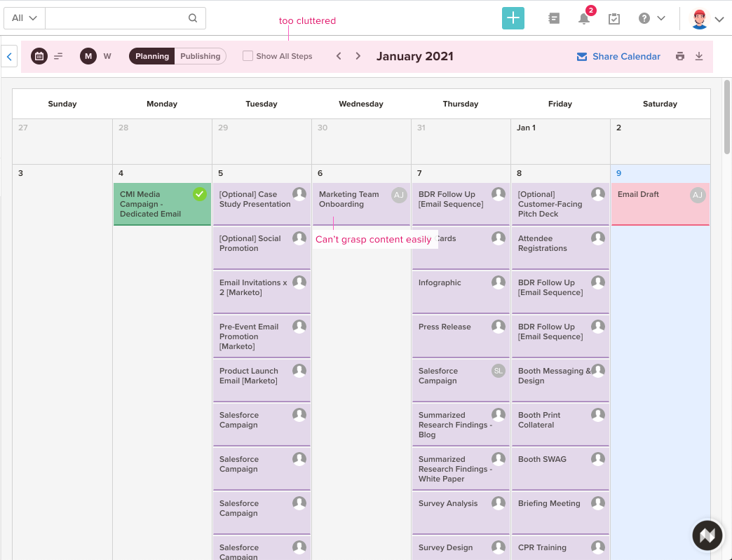Image resolution: width=732 pixels, height=560 pixels.
Task: Click the AJ avatar on Marketing Team Onboarding
Action: coord(399,195)
